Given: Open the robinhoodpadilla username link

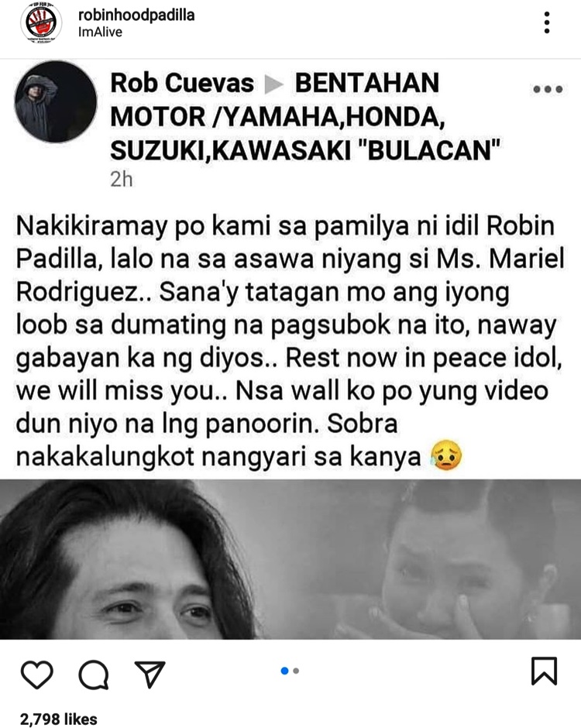Looking at the screenshot, I should pos(136,15).
